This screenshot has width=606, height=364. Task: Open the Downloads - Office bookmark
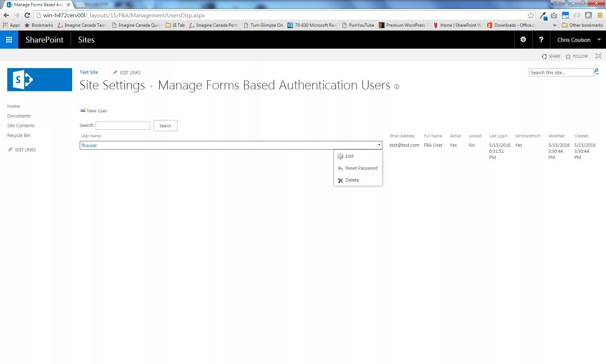click(x=511, y=25)
